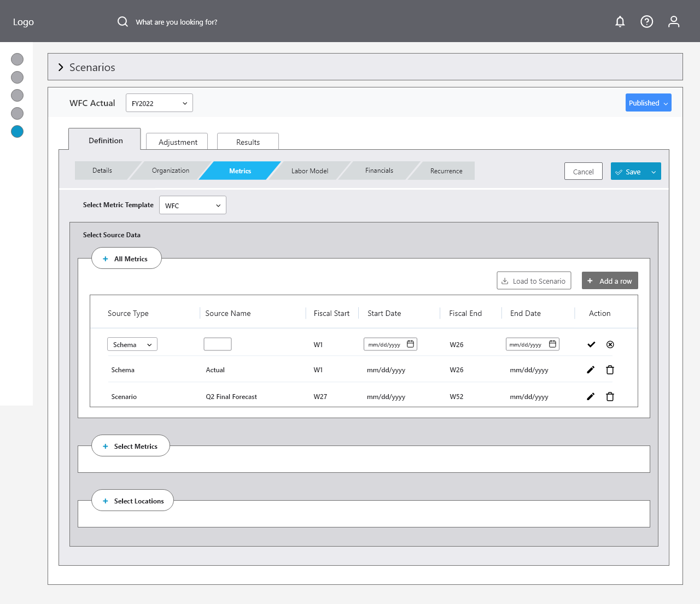Select the blue active sidebar circle
Viewport: 700px width, 604px height.
tap(17, 131)
